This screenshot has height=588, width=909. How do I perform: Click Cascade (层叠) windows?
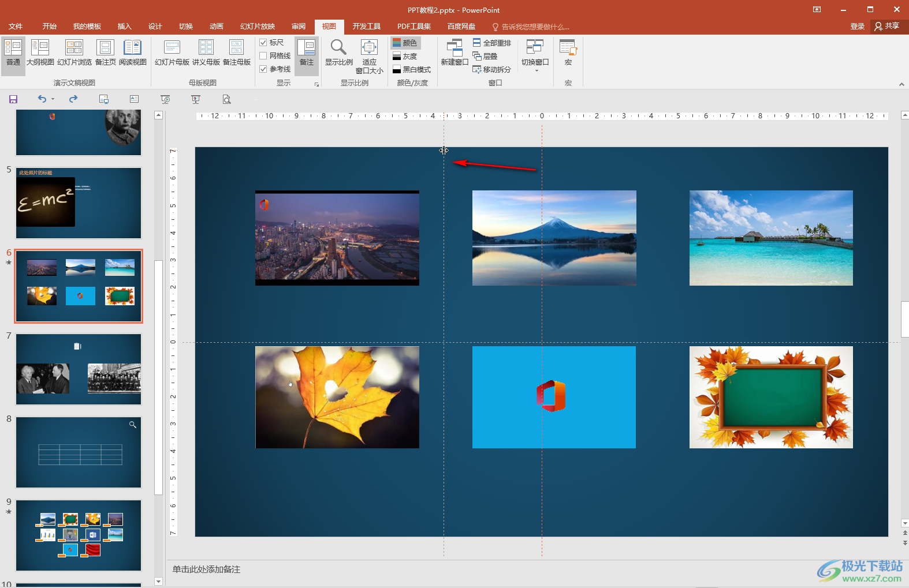point(485,56)
